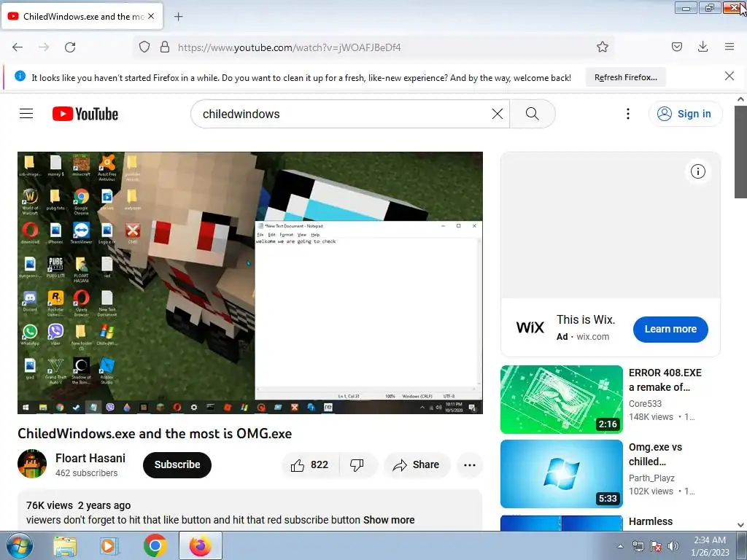Viewport: 747px width, 560px height.
Task: Open more actions ellipsis under video
Action: click(470, 464)
